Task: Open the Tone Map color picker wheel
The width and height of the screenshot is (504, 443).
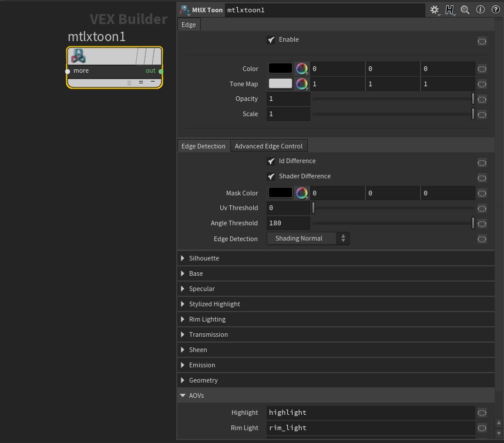Action: click(302, 83)
